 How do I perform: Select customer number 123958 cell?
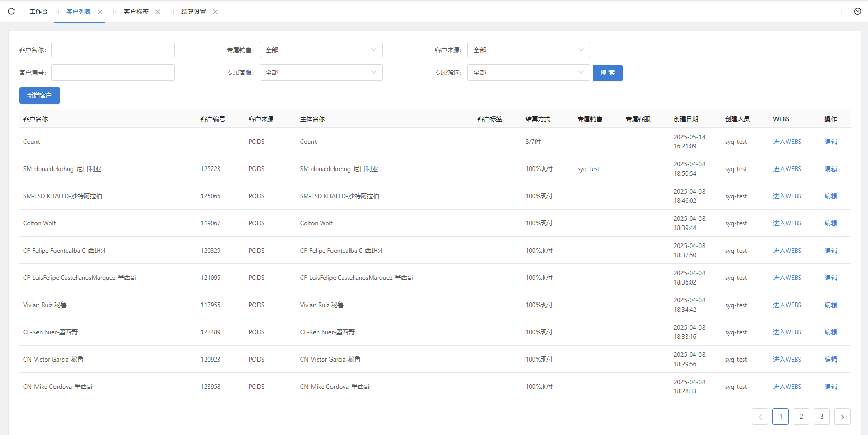[211, 387]
